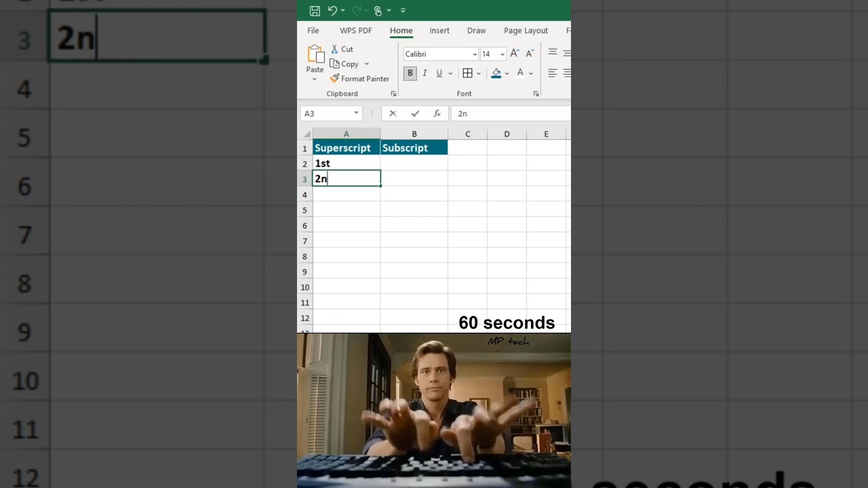
Task: Open the File menu
Action: 313,30
